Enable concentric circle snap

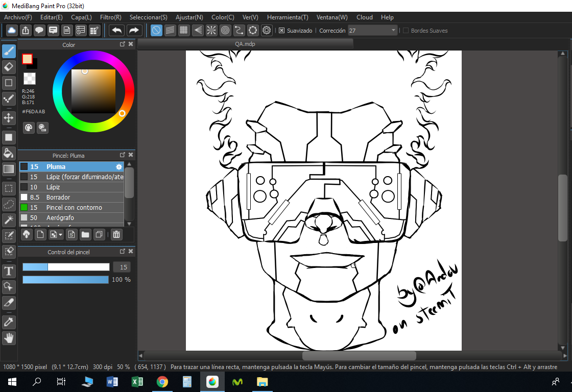pyautogui.click(x=225, y=30)
